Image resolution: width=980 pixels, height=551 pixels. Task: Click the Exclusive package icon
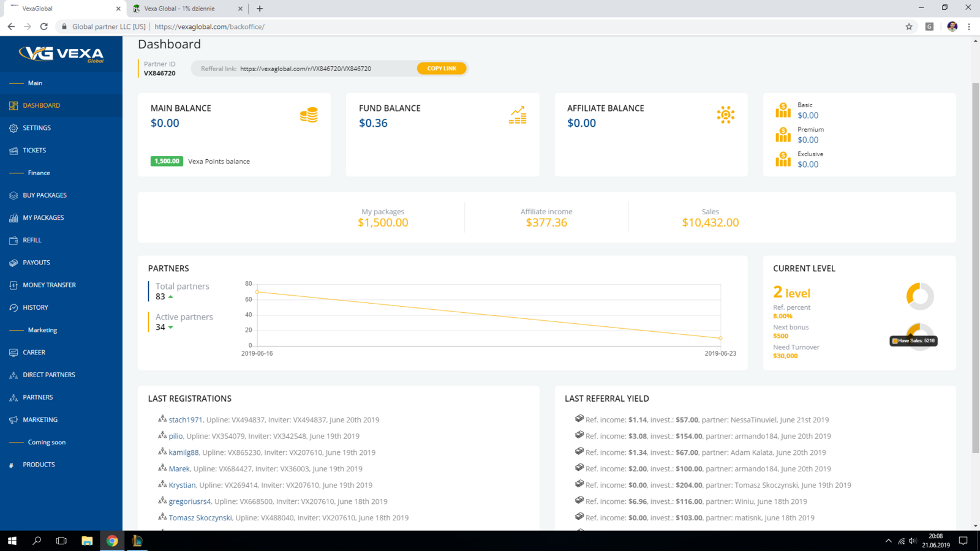click(x=783, y=159)
